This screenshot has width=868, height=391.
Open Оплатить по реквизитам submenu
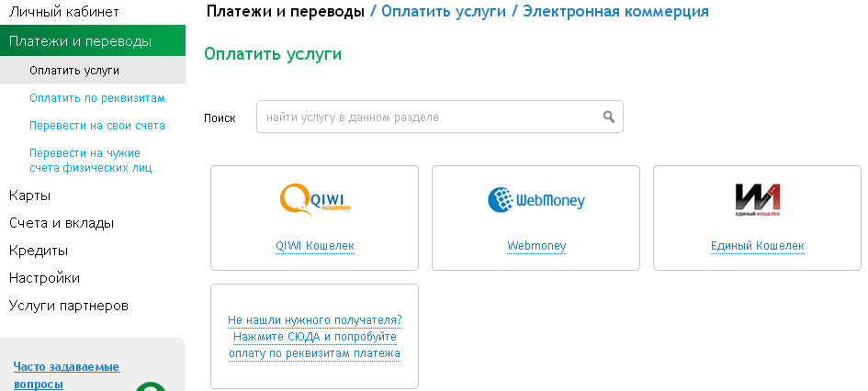pos(97,98)
